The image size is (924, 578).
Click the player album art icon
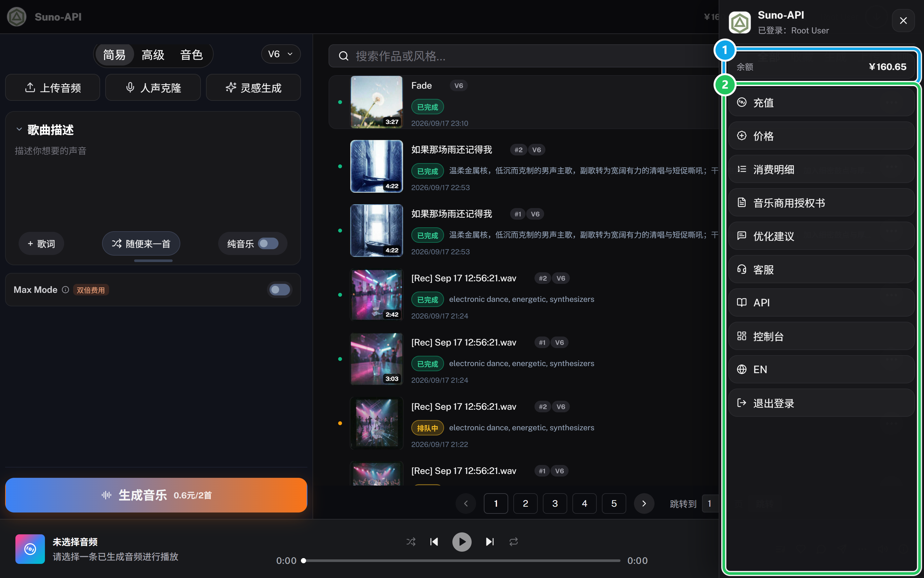pyautogui.click(x=30, y=549)
